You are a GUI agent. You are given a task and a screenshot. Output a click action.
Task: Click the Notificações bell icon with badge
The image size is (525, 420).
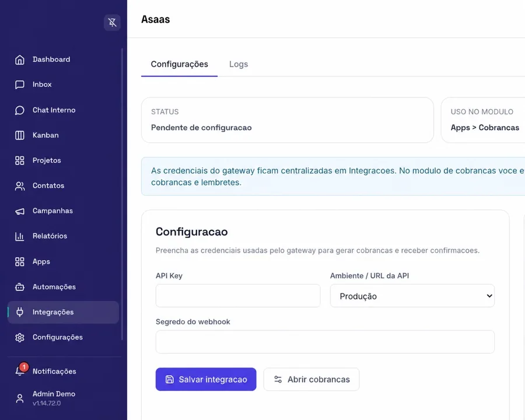pos(20,370)
